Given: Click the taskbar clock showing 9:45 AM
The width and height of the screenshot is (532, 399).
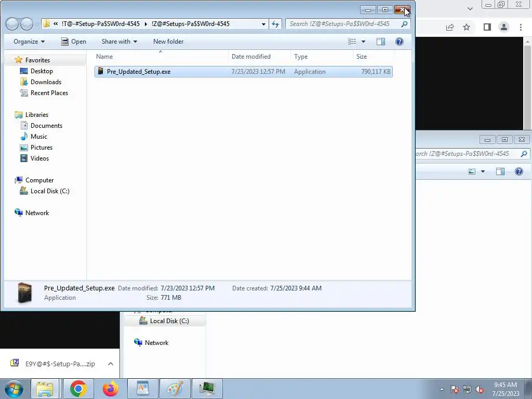Looking at the screenshot, I should [506, 389].
